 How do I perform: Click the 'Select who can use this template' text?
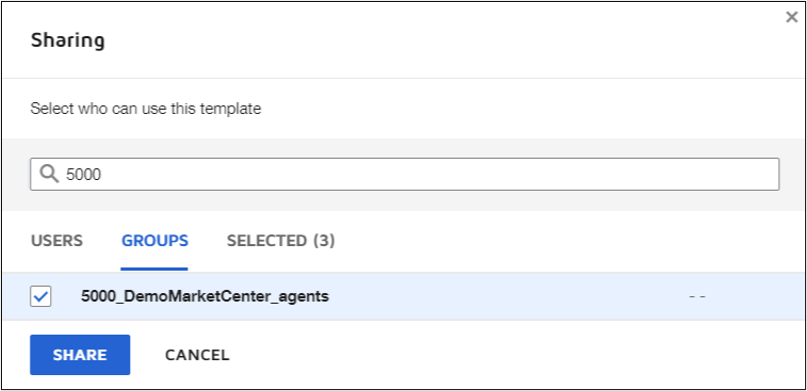pos(146,109)
